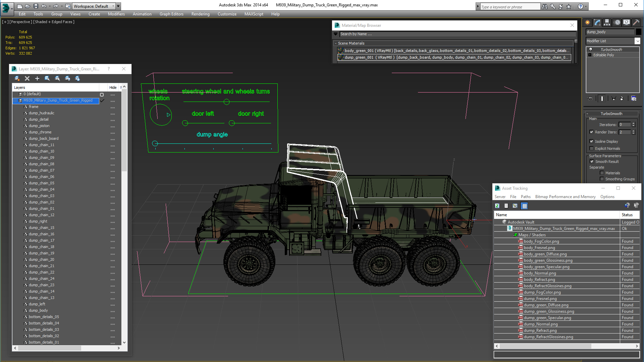Disable Isoline Display checkbox

[592, 141]
